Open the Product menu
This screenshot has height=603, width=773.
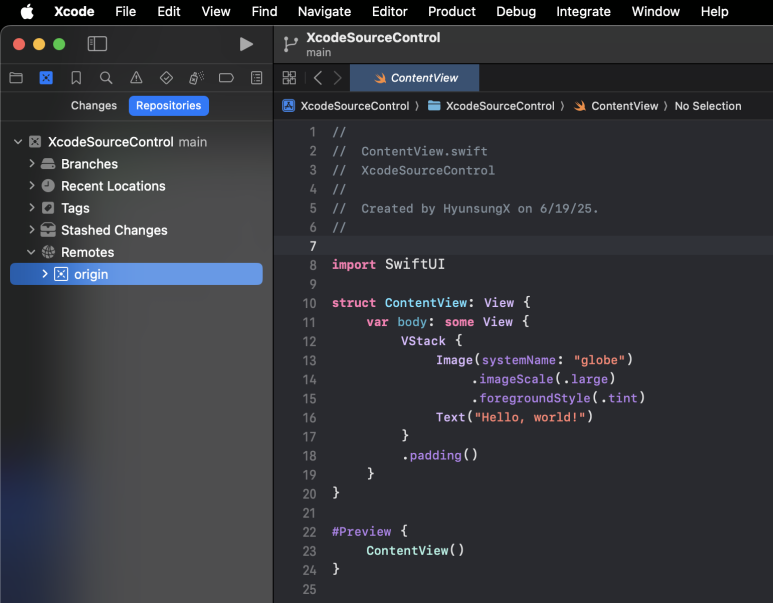(x=452, y=11)
